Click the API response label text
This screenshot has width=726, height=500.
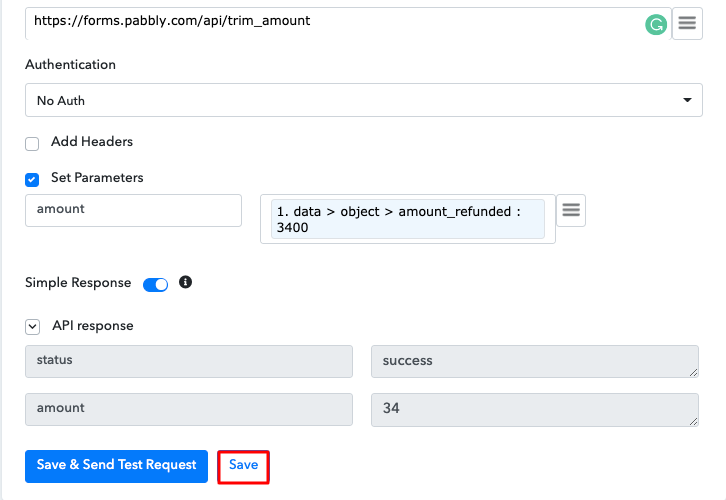pyautogui.click(x=93, y=325)
